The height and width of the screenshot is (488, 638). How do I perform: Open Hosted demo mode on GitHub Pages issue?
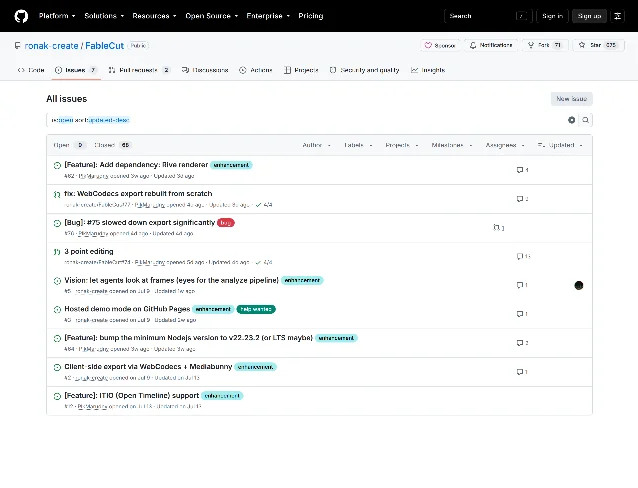coord(127,309)
